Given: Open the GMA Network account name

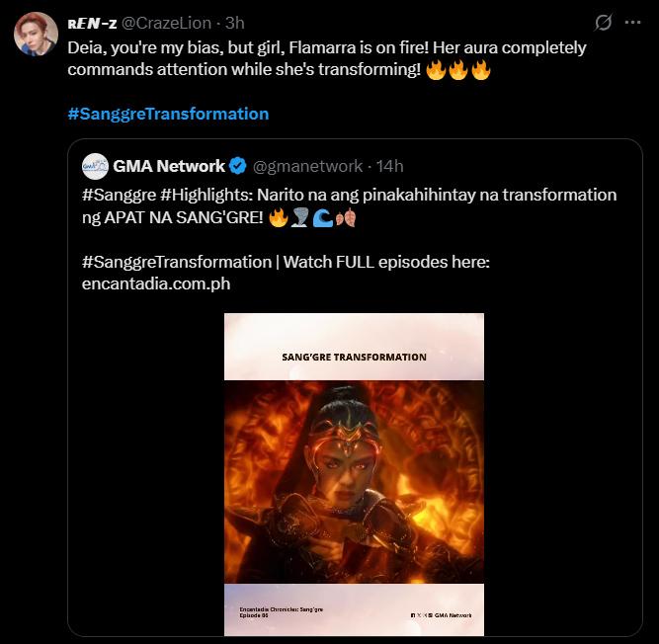Looking at the screenshot, I should pyautogui.click(x=169, y=166).
